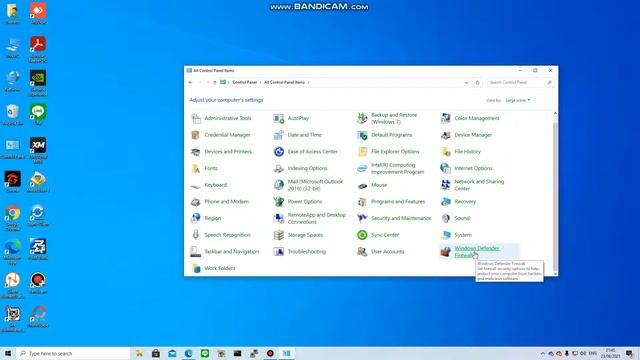Open the Mail app from taskbar
640x360 pixels.
click(172, 353)
